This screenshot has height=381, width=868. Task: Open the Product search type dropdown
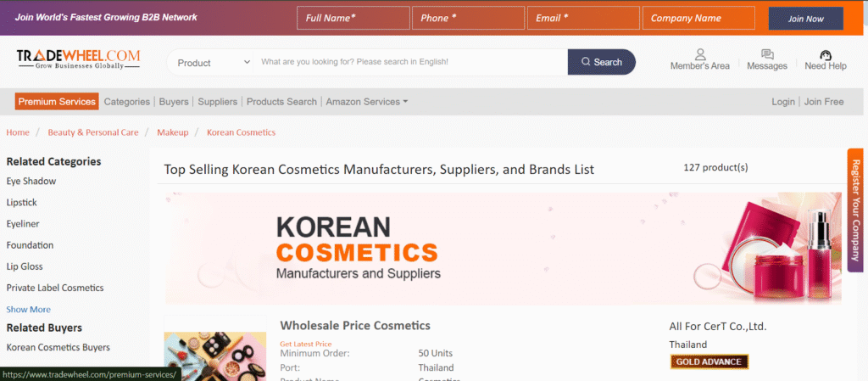[212, 62]
